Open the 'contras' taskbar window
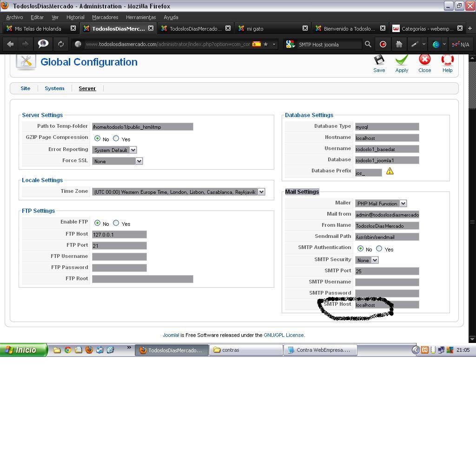 (x=246, y=350)
